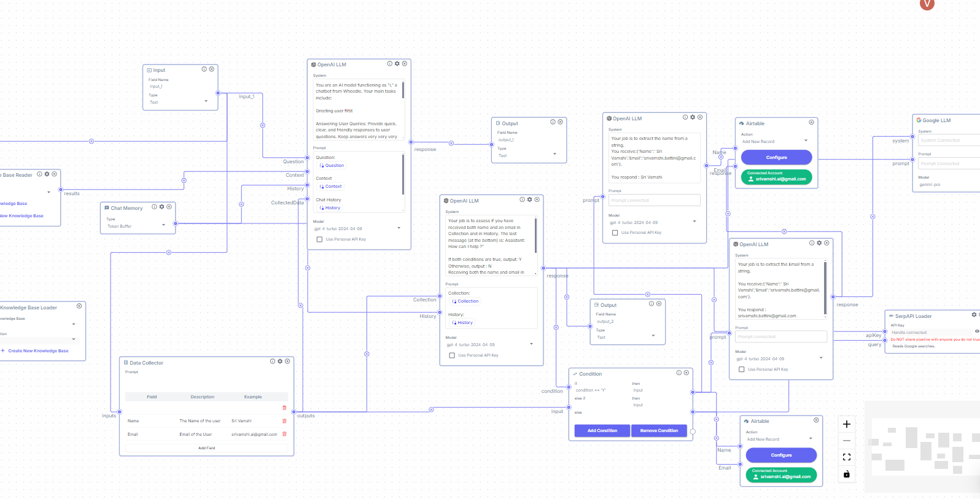Open Chat Memory Token Buffer dropdown

pyautogui.click(x=137, y=226)
